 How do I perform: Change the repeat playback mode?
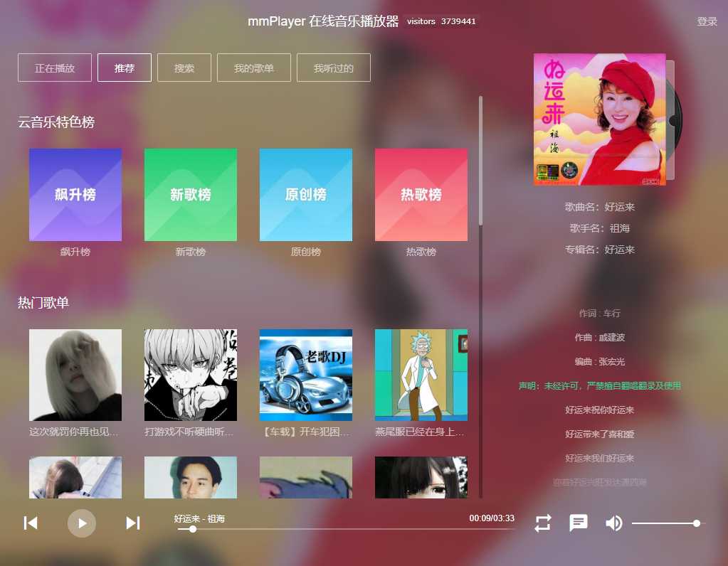coord(542,523)
